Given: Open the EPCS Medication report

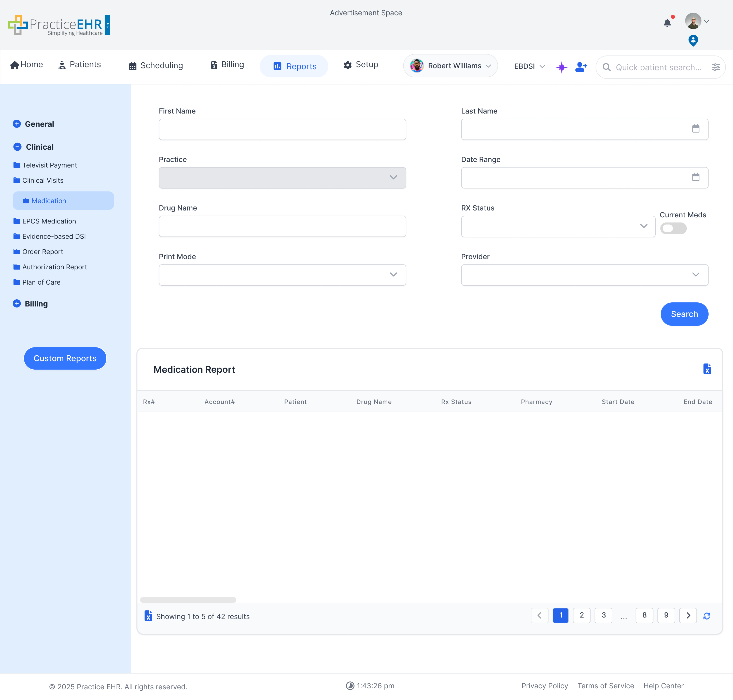Looking at the screenshot, I should tap(49, 221).
